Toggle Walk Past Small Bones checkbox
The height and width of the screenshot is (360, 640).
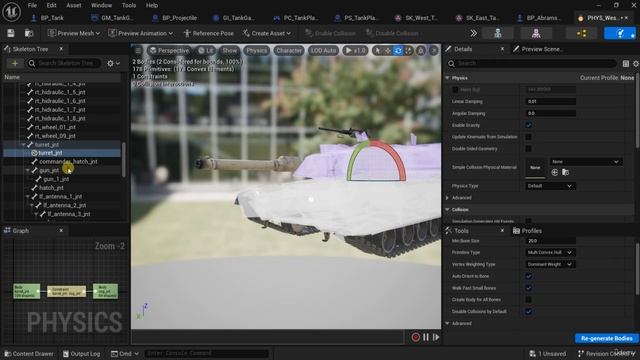[x=529, y=288]
